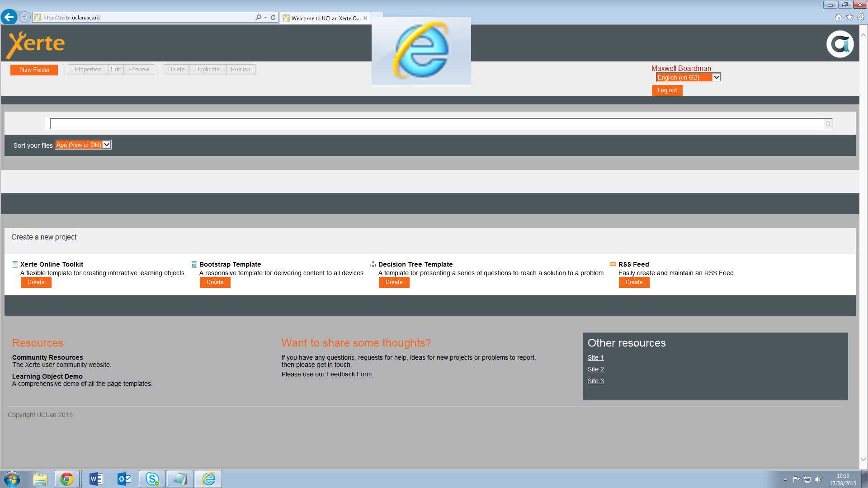
Task: Click the Show desktop strip
Action: 865,479
